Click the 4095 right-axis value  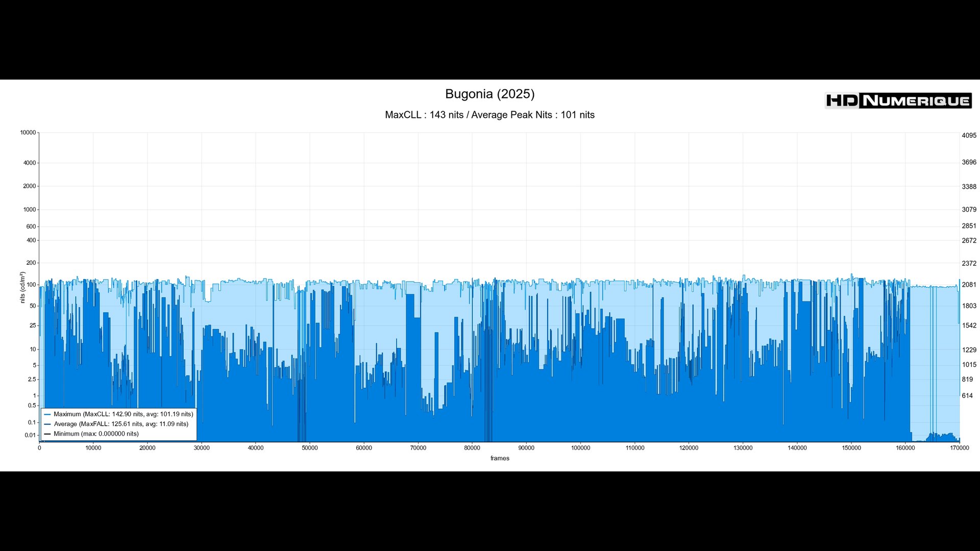point(969,136)
